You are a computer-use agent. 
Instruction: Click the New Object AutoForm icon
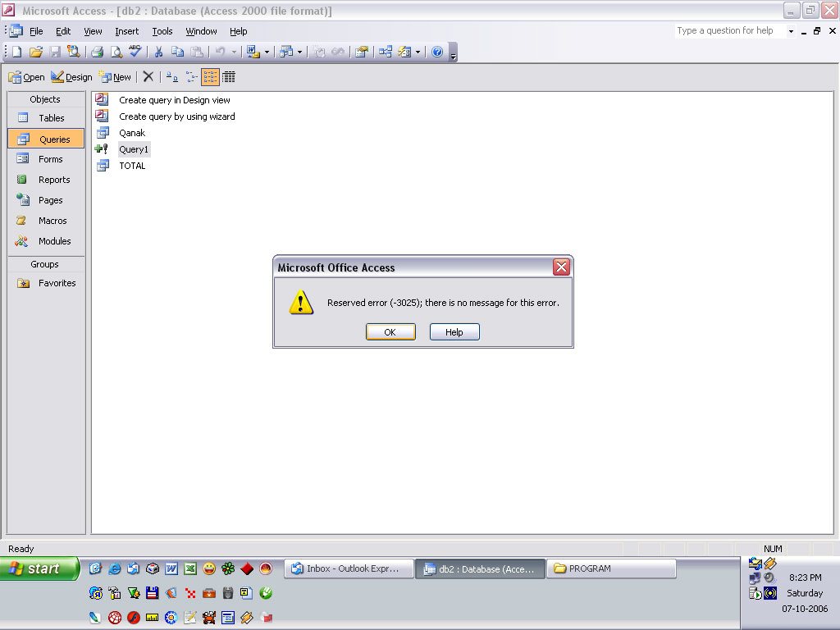pos(405,52)
